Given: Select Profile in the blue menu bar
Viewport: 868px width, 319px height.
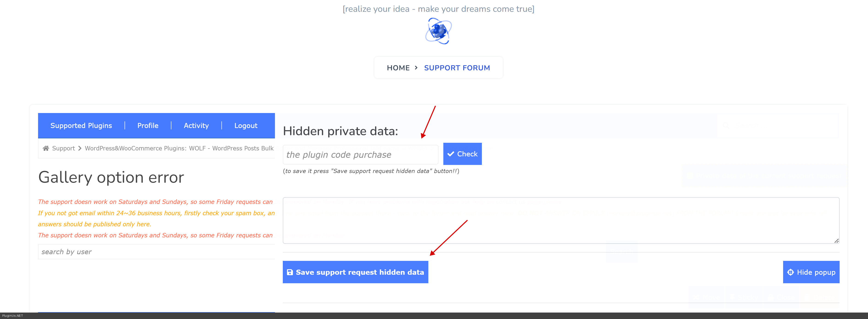Looking at the screenshot, I should 148,126.
